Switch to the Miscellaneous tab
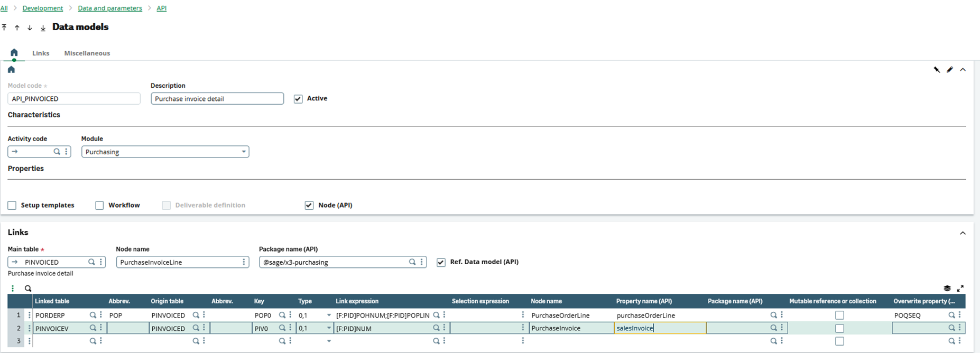 [87, 53]
